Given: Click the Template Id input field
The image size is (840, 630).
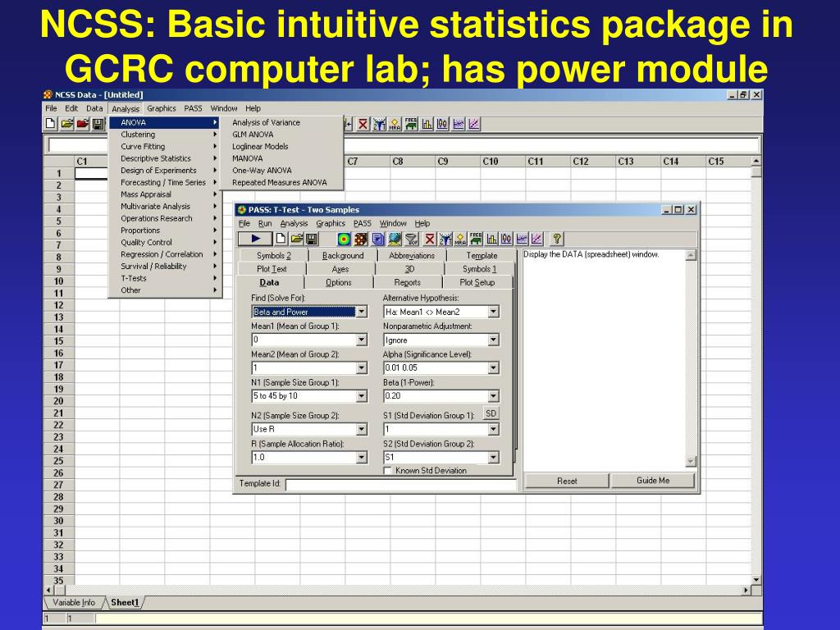Looking at the screenshot, I should (x=400, y=484).
